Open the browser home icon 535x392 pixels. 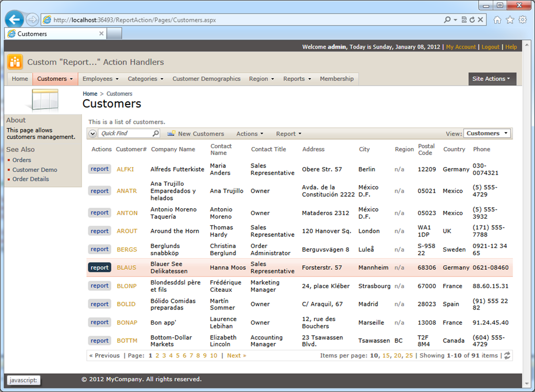coord(497,20)
